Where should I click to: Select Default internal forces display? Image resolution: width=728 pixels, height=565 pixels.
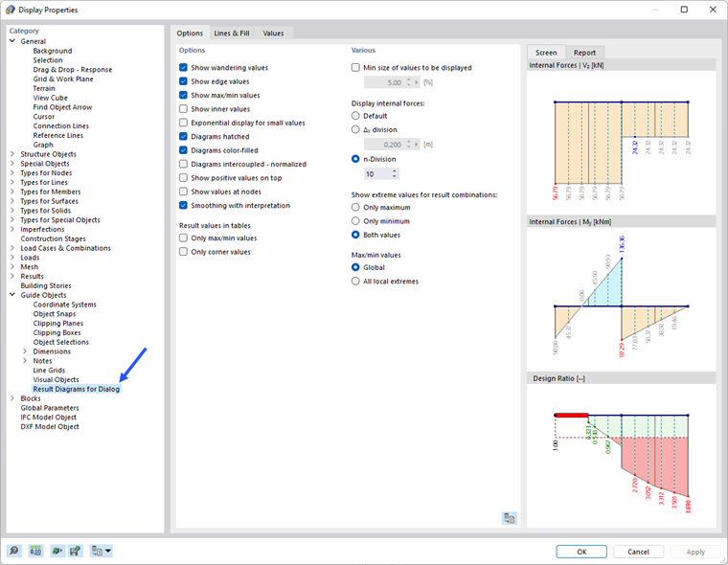[x=355, y=116]
